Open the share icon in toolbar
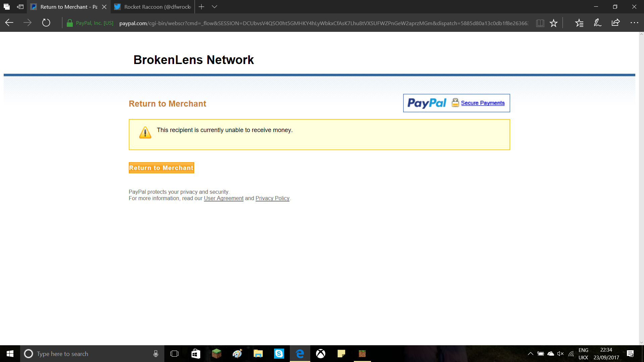This screenshot has width=644, height=362. point(615,23)
